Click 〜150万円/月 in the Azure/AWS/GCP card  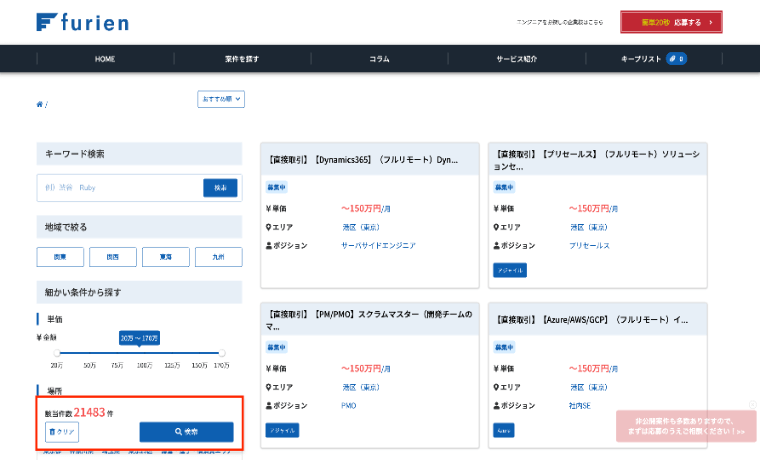[x=593, y=368]
